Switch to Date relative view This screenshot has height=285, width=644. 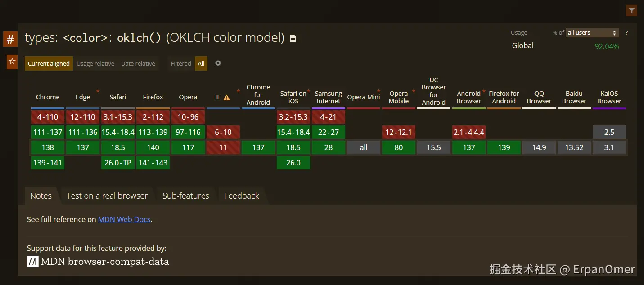pyautogui.click(x=138, y=63)
